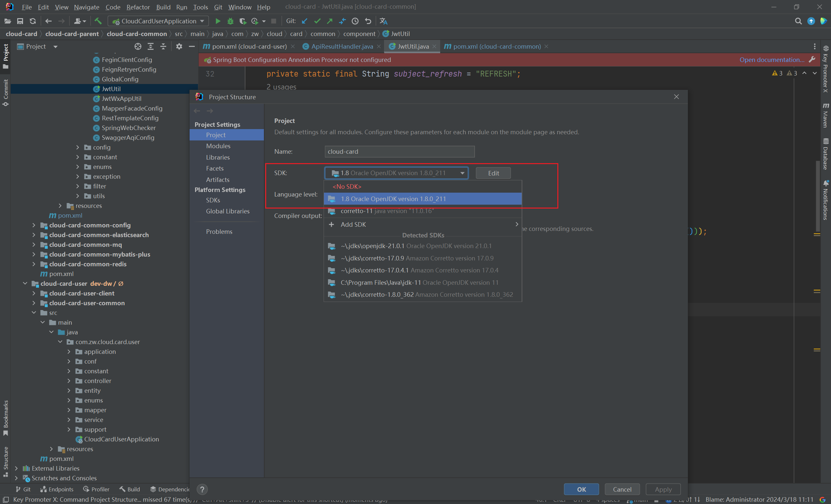
Task: Select CloudCardUserApplication class in tree
Action: [x=121, y=439]
